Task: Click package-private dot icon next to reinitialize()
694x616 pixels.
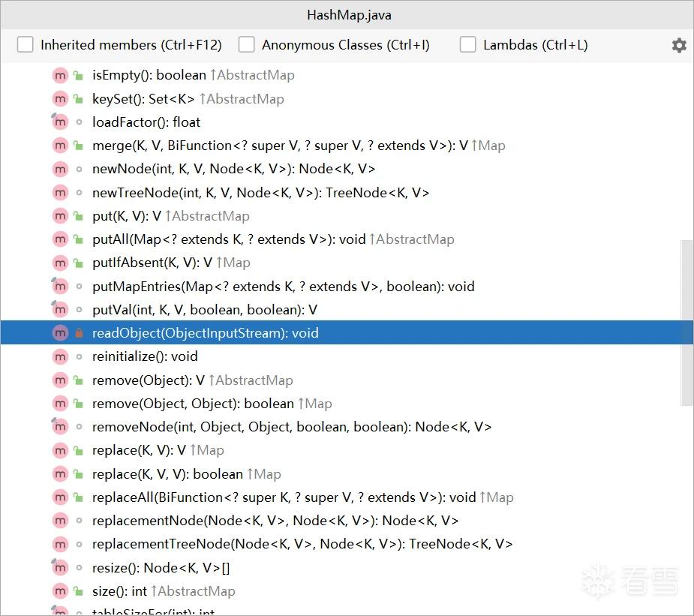Action: 79,356
